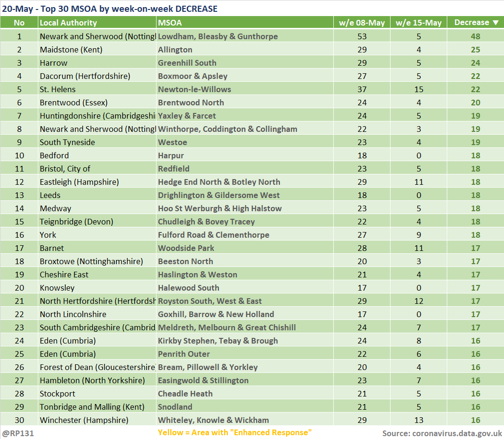Screen dimensions: 504x439
Task: Click the Decrease column sort arrow
Action: pyautogui.click(x=495, y=23)
